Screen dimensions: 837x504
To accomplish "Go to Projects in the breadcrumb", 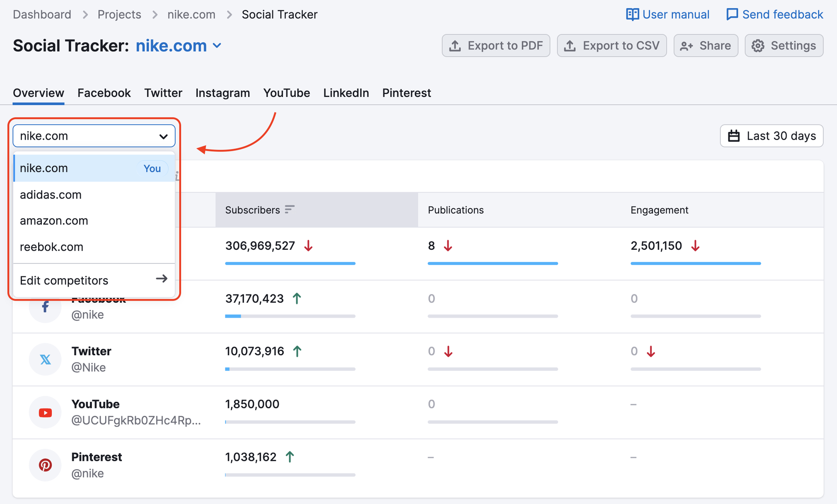I will coord(119,14).
